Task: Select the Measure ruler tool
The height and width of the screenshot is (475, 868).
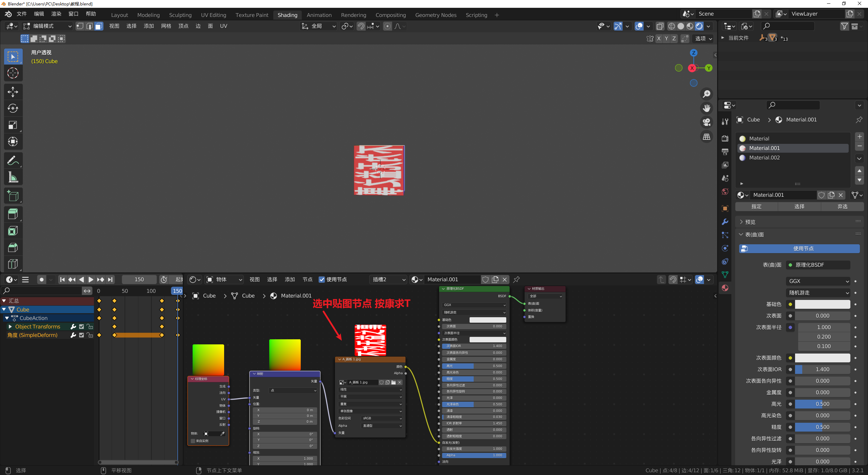Action: click(x=13, y=177)
